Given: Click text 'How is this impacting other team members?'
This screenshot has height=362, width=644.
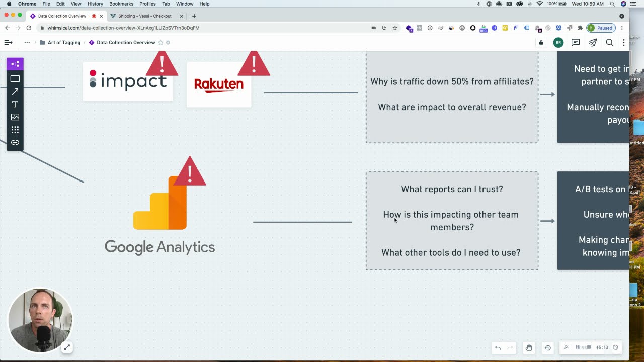Looking at the screenshot, I should click(x=451, y=221).
